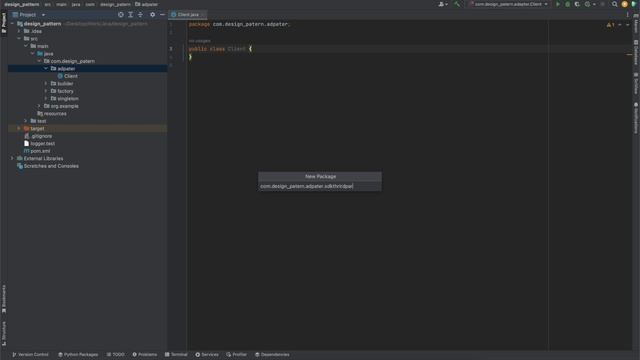The image size is (640, 360).
Task: Toggle the Notifications side tab on right edge
Action: [x=636, y=118]
